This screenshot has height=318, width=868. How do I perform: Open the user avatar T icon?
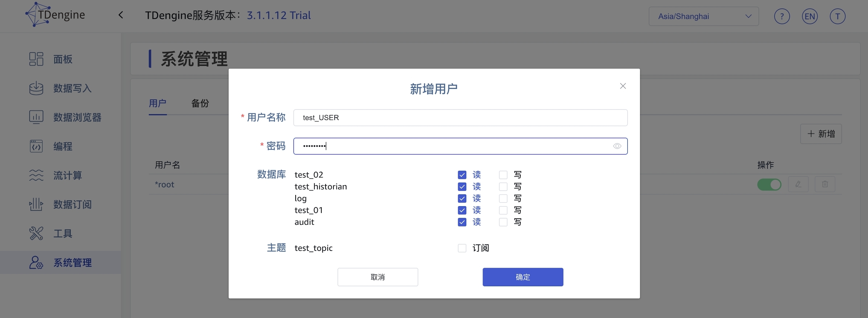[837, 16]
